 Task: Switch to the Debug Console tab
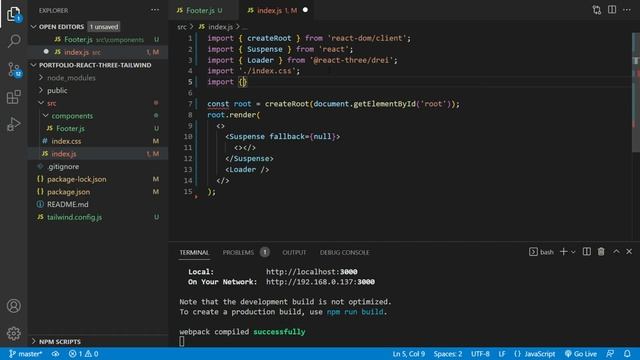344,252
